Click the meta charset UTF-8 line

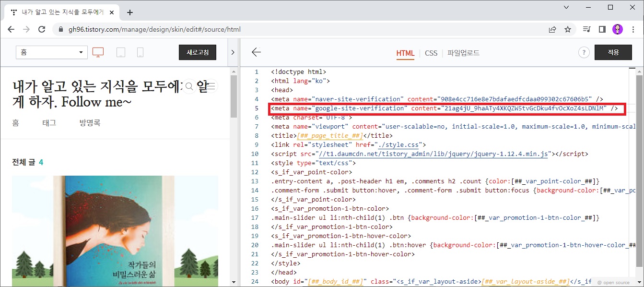[312, 117]
